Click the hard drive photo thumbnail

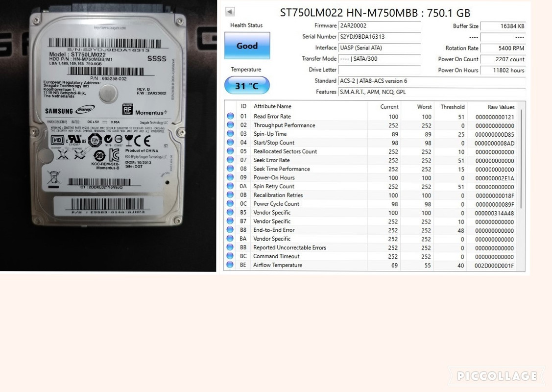(108, 136)
